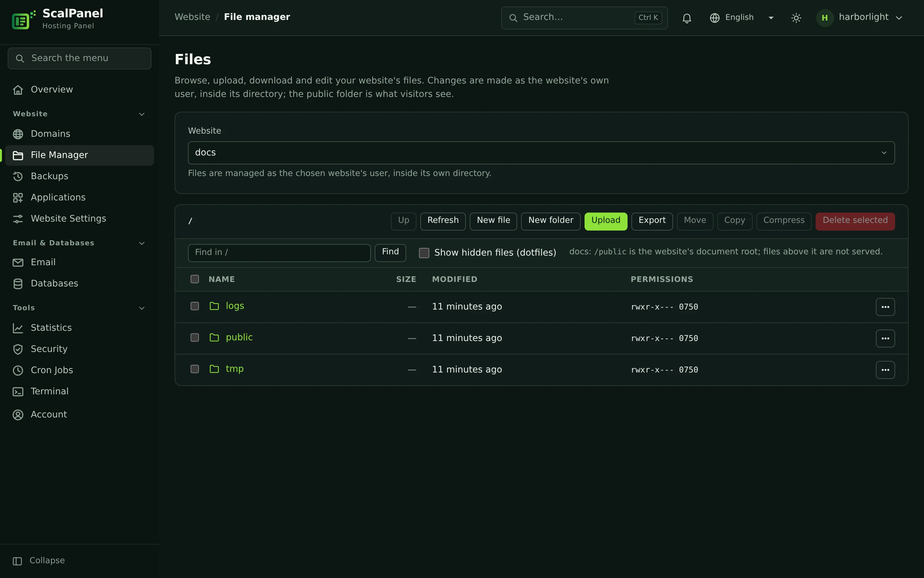Click the tmp folder icon
The width and height of the screenshot is (924, 578).
pos(214,369)
